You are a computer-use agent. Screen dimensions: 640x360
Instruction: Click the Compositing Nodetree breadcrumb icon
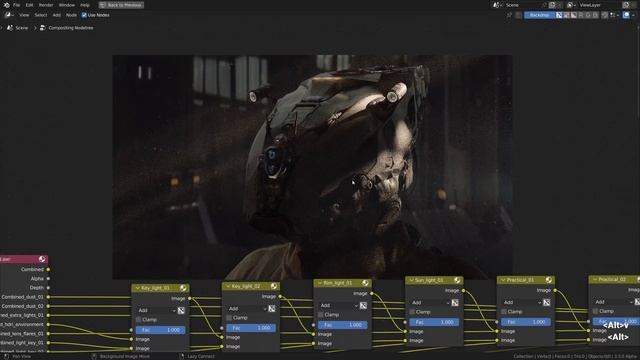coord(42,28)
